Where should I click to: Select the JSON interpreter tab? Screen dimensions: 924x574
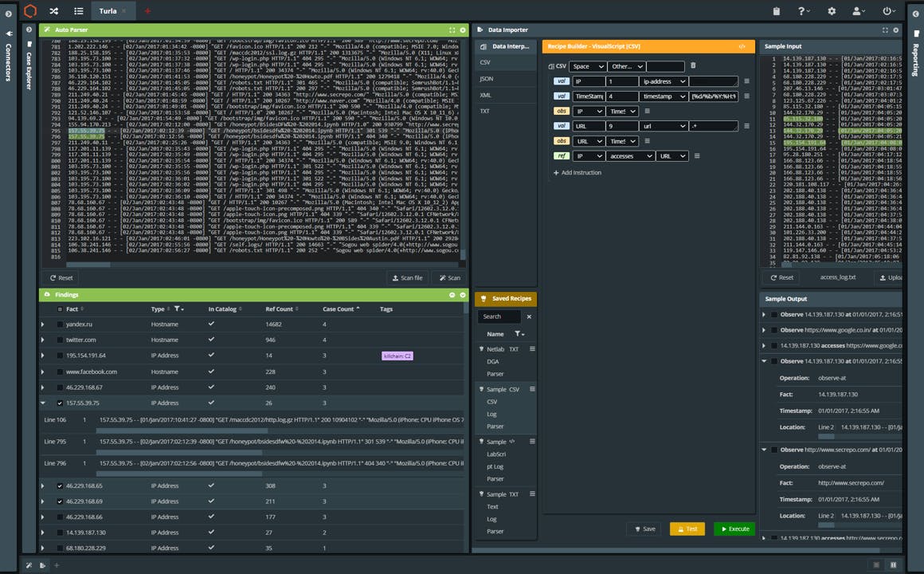tap(487, 79)
